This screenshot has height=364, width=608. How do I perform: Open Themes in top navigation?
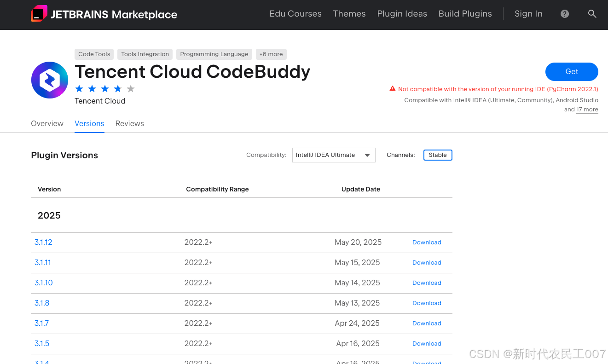point(349,14)
